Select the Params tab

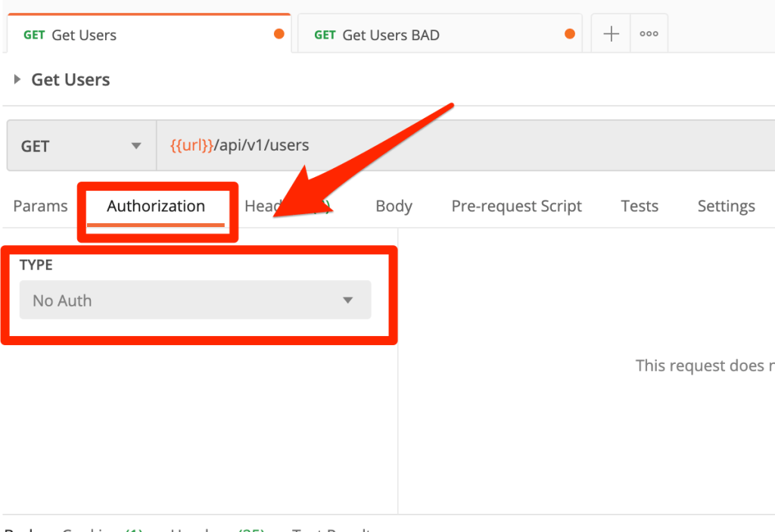click(x=40, y=207)
